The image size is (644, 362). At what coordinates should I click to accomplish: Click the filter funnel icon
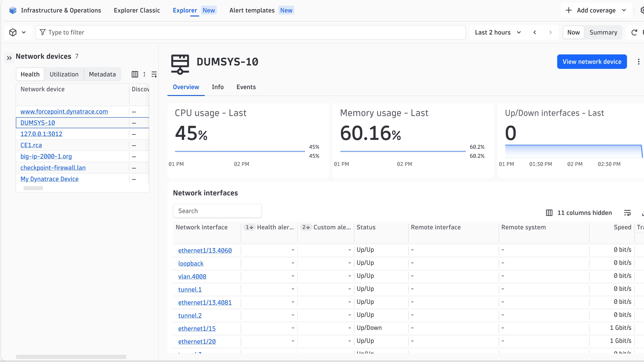(42, 32)
